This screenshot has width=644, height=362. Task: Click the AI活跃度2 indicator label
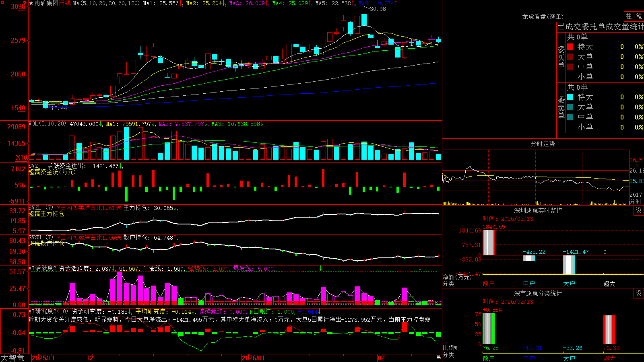(43, 269)
